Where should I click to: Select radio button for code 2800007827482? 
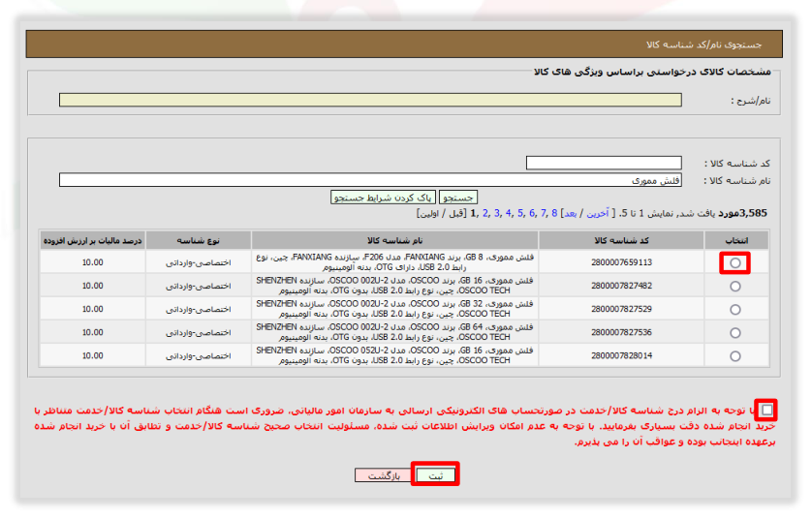734,287
